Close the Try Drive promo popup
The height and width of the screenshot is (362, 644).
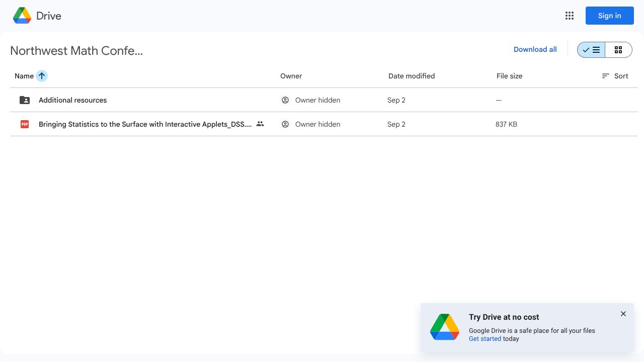point(623,314)
